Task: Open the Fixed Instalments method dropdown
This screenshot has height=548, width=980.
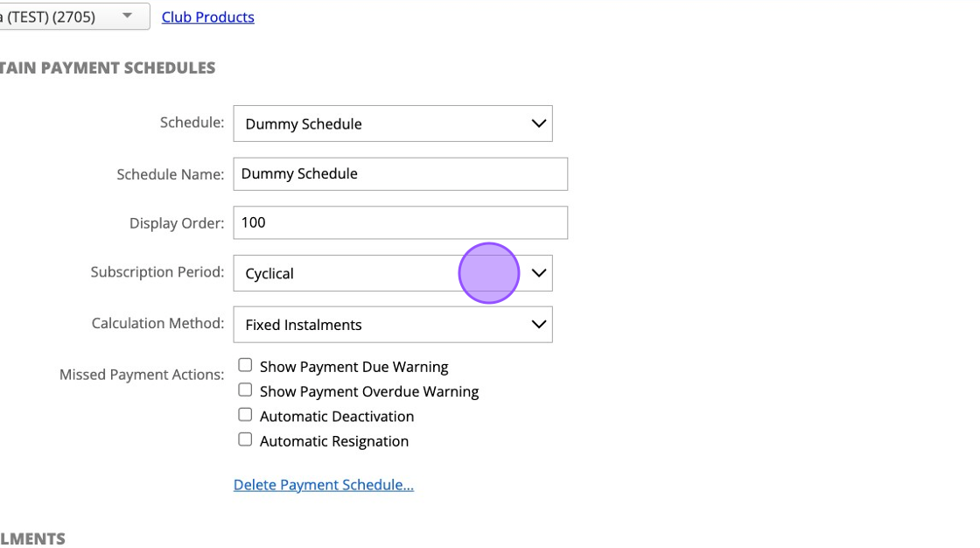Action: [x=393, y=324]
